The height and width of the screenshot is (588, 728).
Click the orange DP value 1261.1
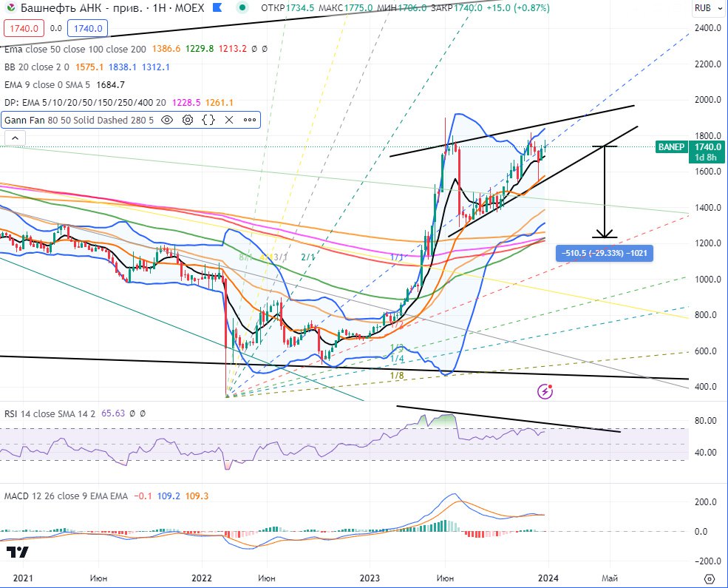pos(220,103)
